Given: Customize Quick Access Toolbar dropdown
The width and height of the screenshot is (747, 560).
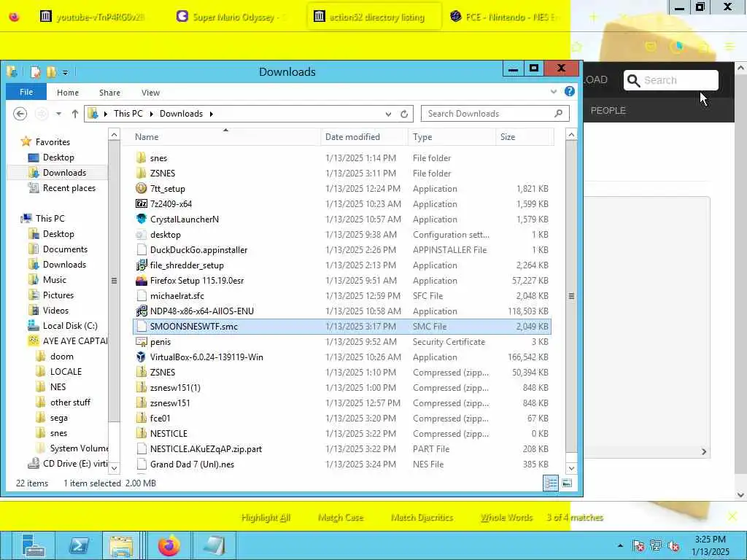Looking at the screenshot, I should 65,72.
